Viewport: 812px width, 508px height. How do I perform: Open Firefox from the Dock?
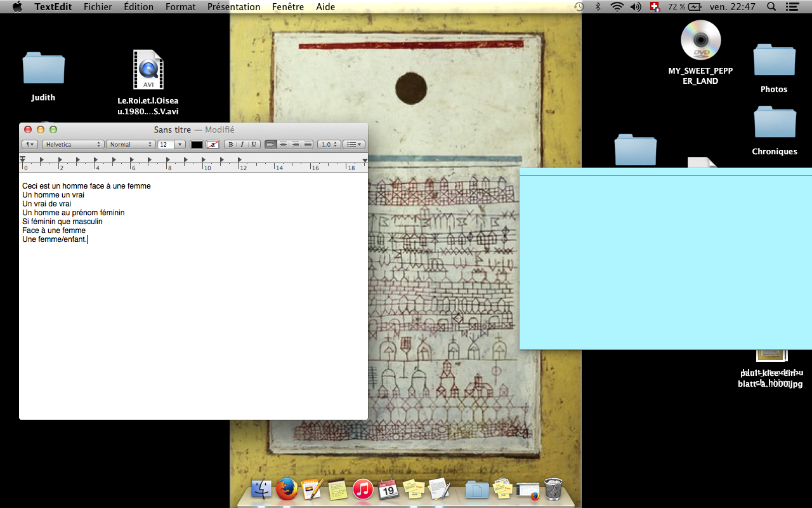click(287, 489)
